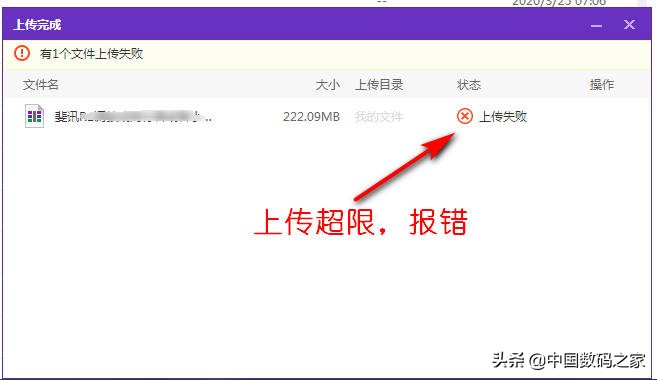Click the 上传目录 column header
Image resolution: width=657 pixels, height=380 pixels.
(379, 85)
